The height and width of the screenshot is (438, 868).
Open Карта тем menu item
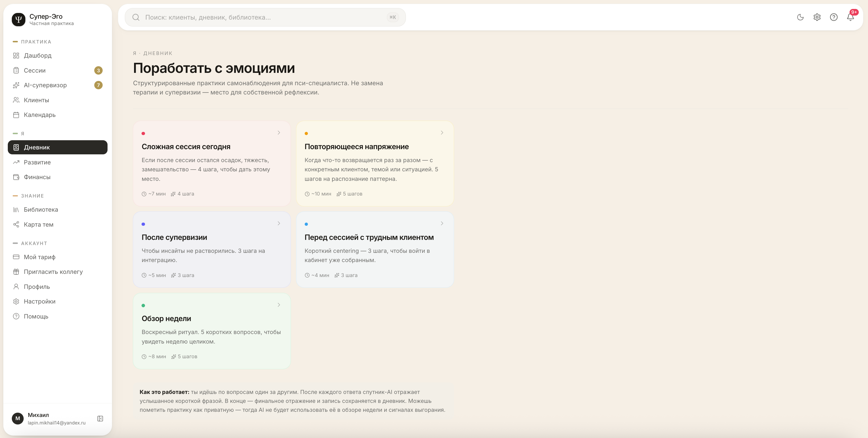click(x=58, y=225)
